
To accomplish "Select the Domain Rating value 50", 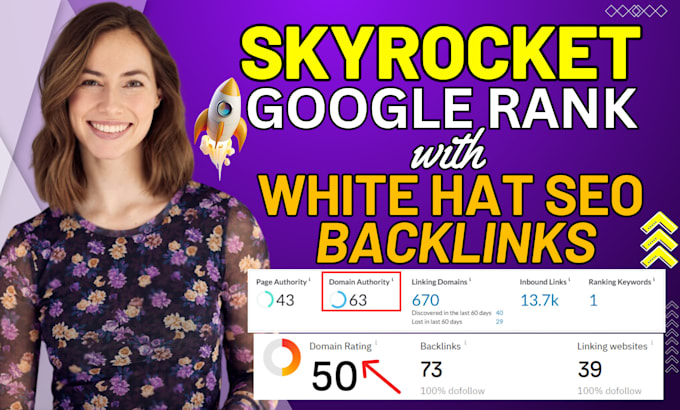I will click(x=334, y=376).
